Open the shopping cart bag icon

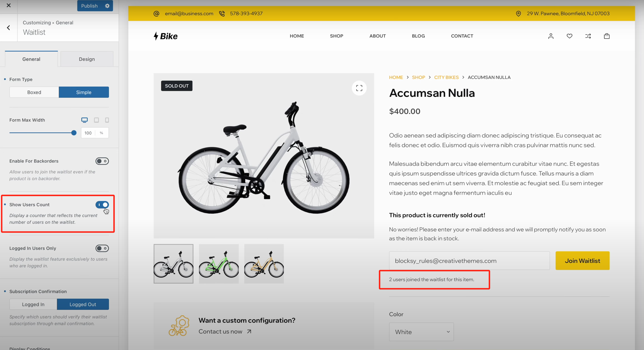pos(607,36)
